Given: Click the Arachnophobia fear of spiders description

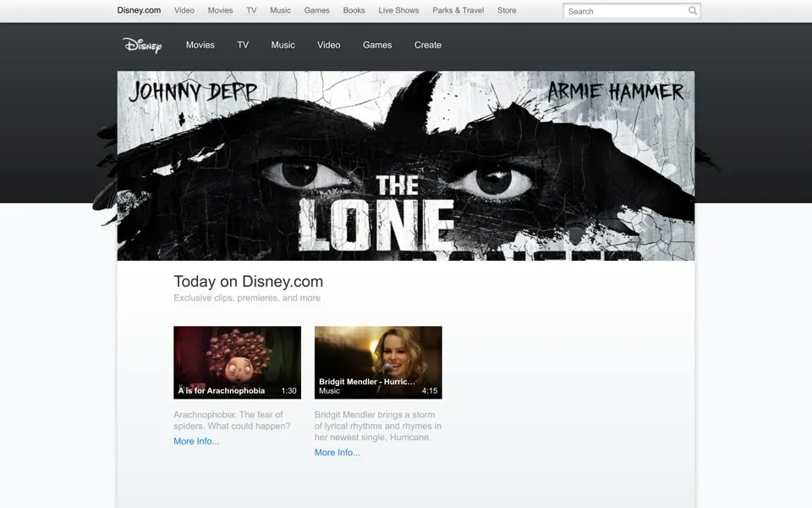Looking at the screenshot, I should click(232, 421).
